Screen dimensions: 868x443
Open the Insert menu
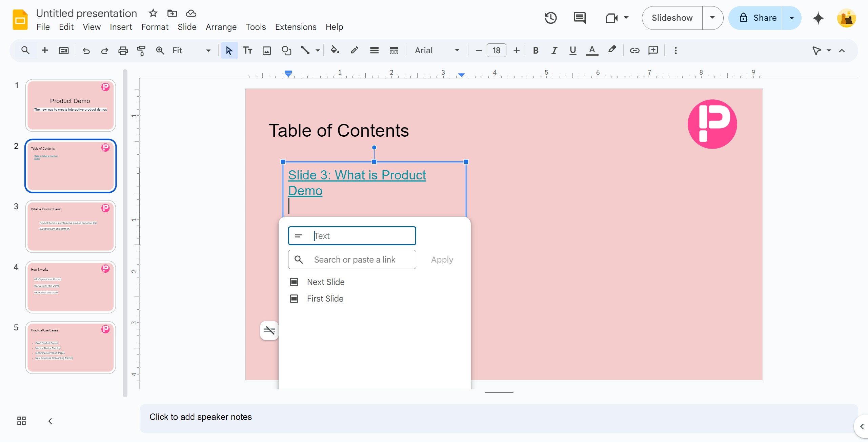point(121,27)
